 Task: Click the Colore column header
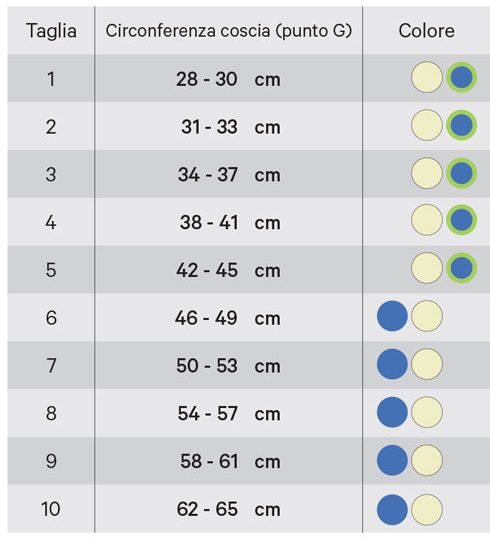point(427,31)
